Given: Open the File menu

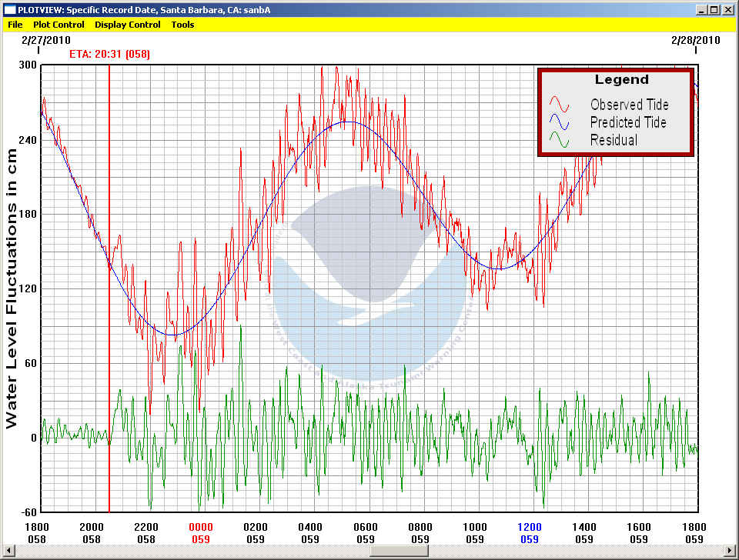Looking at the screenshot, I should click(15, 25).
